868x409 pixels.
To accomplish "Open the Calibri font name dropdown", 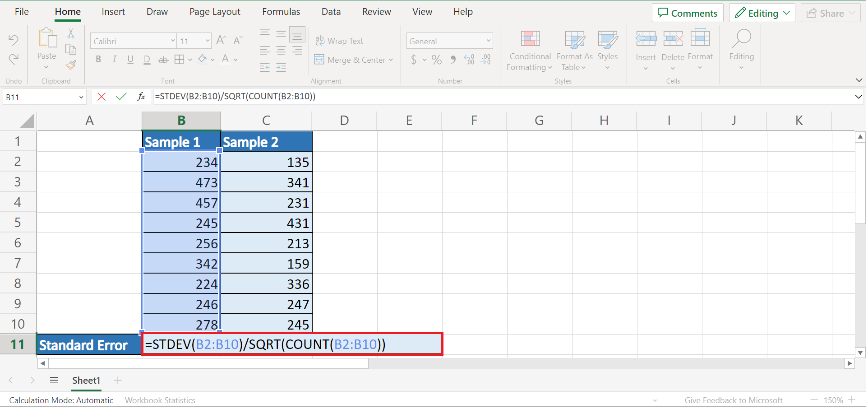I will [172, 41].
